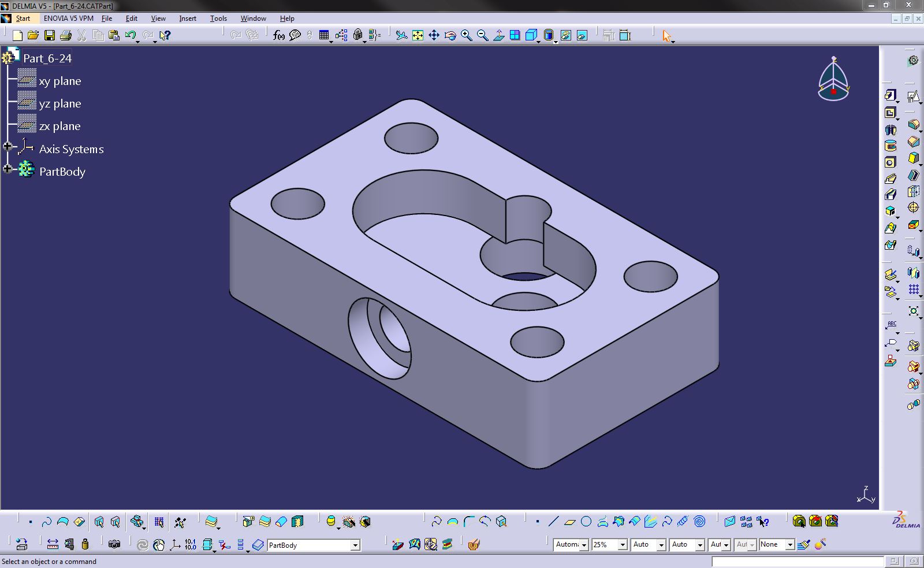Open the 25% transparency dropdown
This screenshot has height=568, width=924.
point(623,545)
